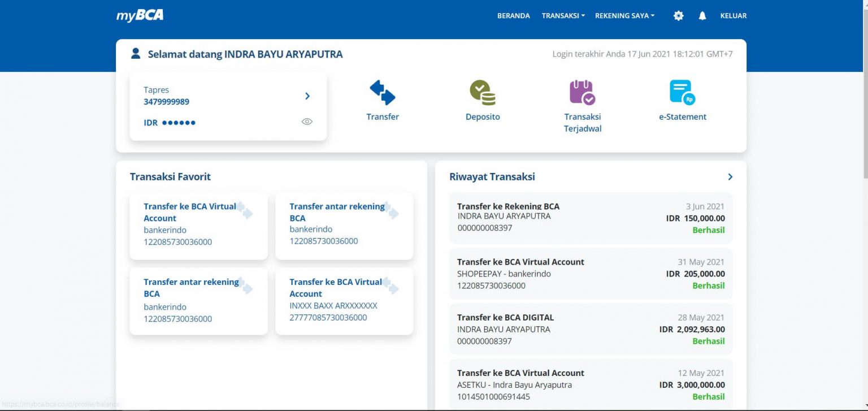Open favorite Transfer antar rekening BCA bankerindo
Viewport: 868px width, 411px height.
pyautogui.click(x=344, y=224)
